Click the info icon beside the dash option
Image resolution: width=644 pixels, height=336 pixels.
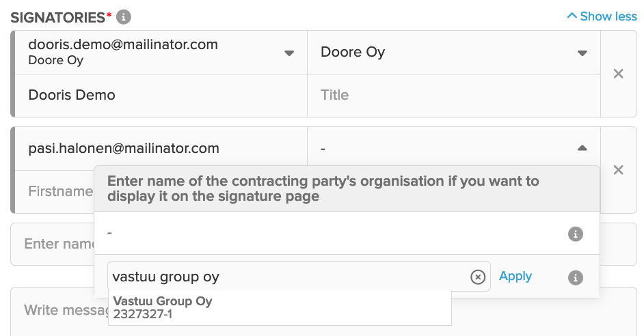tap(576, 234)
